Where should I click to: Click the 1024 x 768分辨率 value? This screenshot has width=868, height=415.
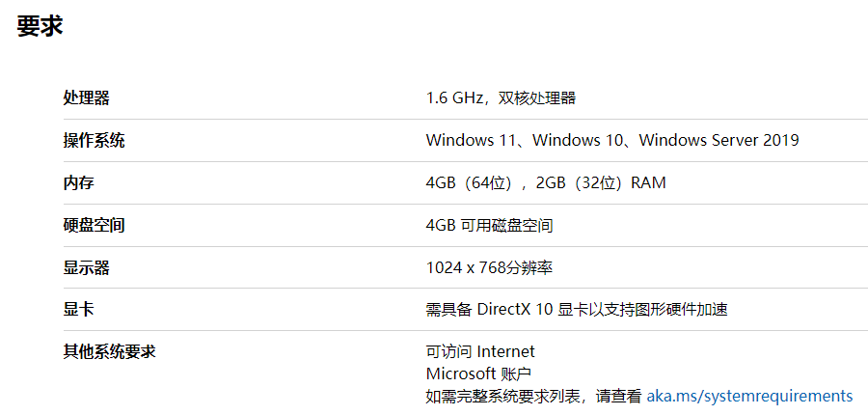tap(489, 267)
